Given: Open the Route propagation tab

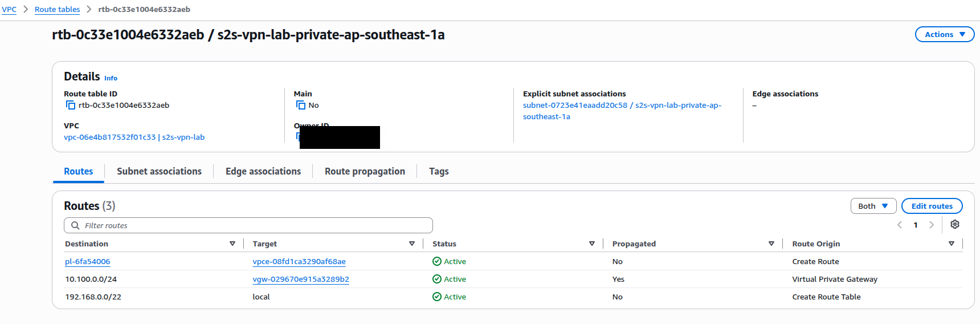Looking at the screenshot, I should point(365,171).
